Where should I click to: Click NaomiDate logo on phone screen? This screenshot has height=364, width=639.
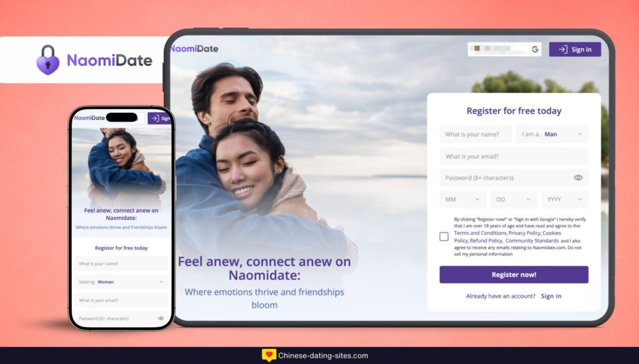[x=90, y=118]
